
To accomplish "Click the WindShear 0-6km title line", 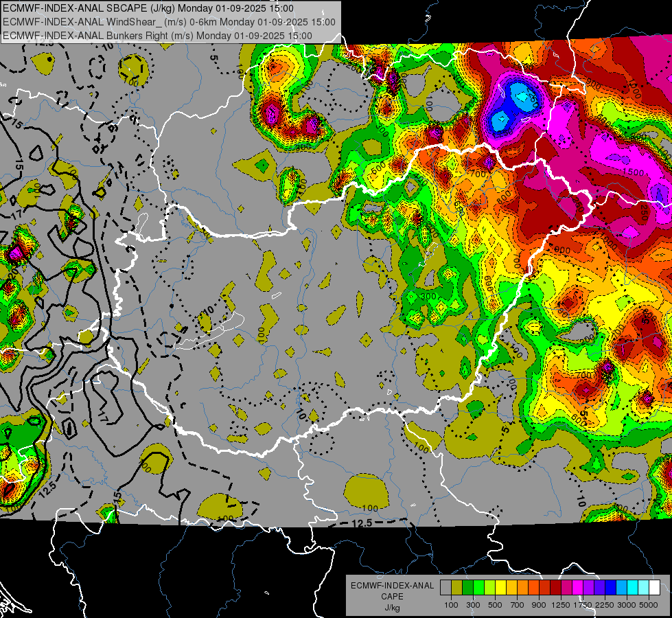I will (169, 22).
